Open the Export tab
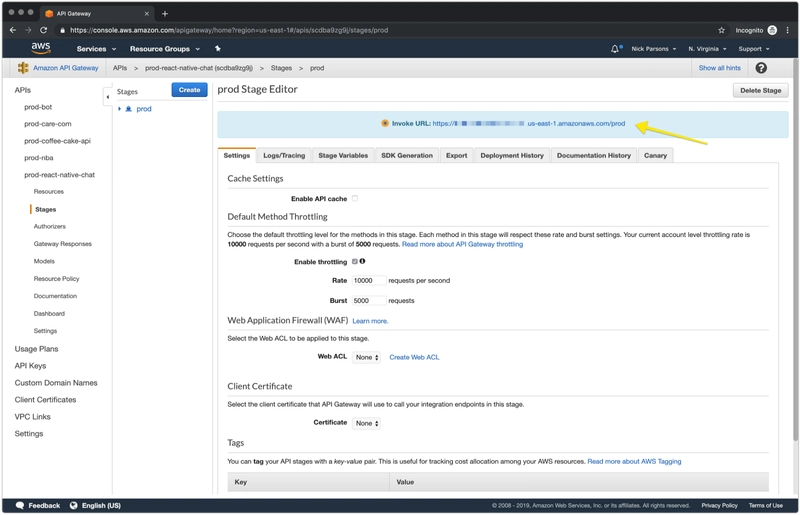Viewport: 800px width, 515px height. pyautogui.click(x=456, y=156)
